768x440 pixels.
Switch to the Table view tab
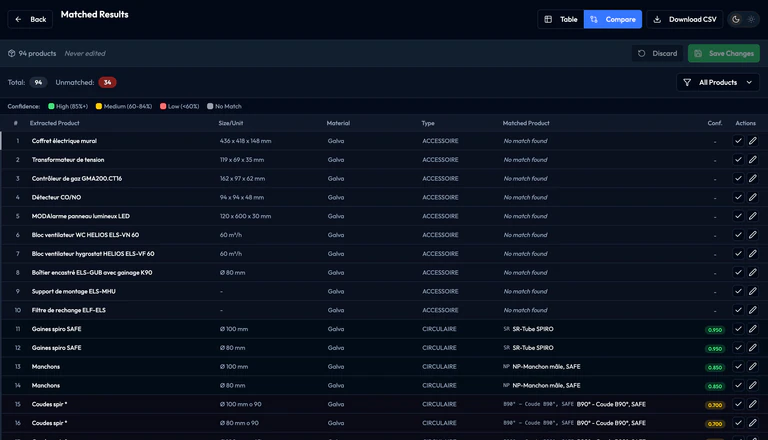coord(561,20)
